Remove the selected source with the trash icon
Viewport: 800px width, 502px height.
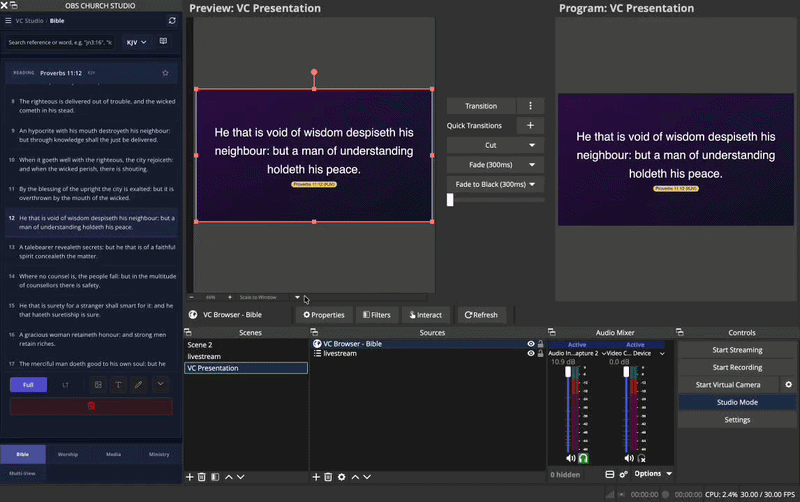tap(328, 477)
